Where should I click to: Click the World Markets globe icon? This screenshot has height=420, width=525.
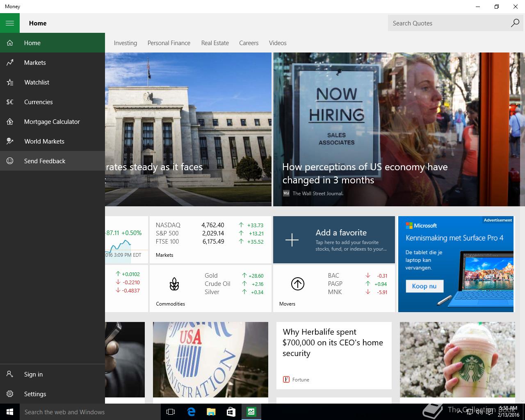click(10, 141)
